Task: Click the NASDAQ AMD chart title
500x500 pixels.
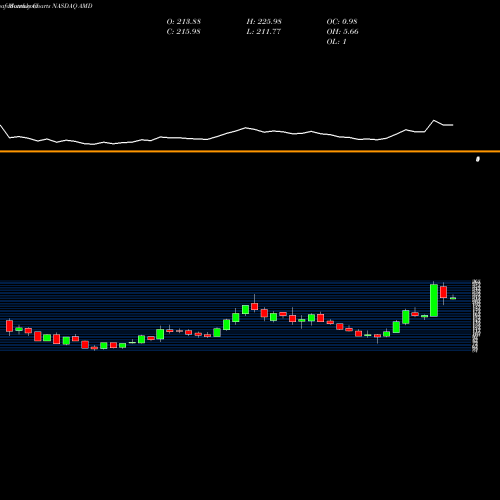Action: [x=46, y=6]
